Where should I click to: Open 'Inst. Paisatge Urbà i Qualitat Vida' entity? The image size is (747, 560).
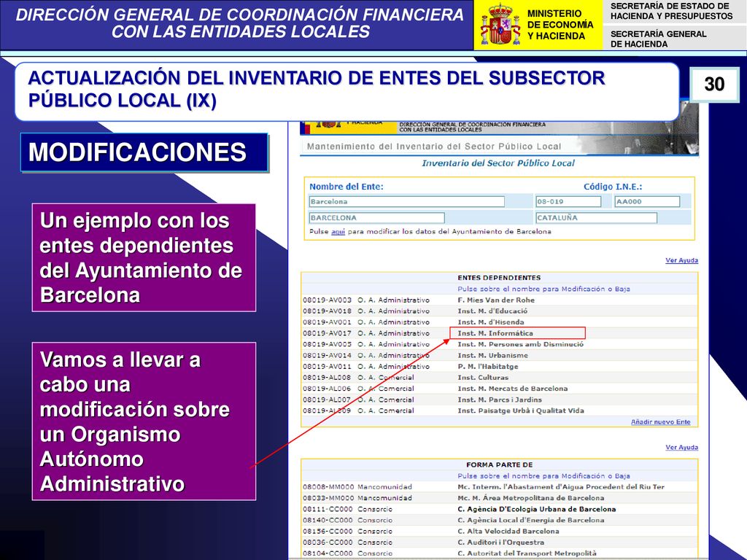[x=521, y=411]
